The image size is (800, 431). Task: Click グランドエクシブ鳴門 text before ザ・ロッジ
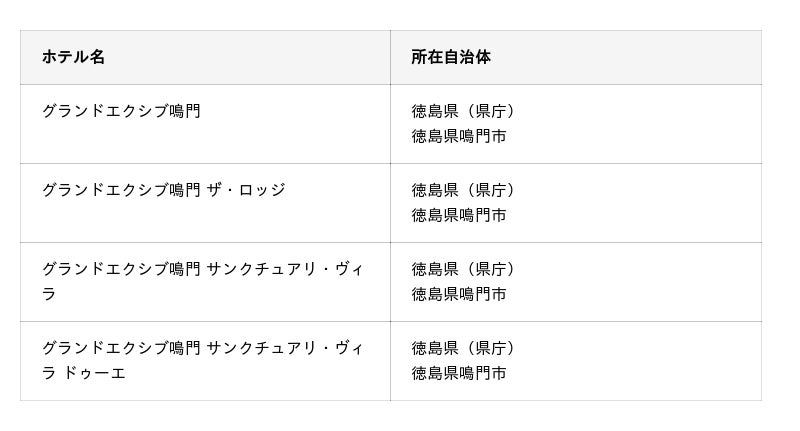click(121, 190)
